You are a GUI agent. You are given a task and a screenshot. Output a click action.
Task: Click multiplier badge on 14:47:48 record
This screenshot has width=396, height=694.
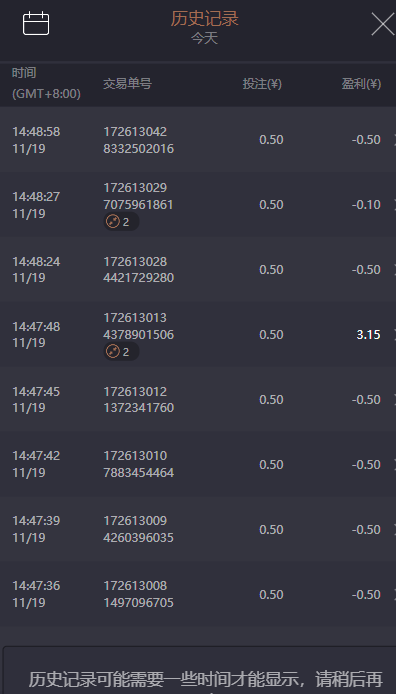[x=121, y=352]
